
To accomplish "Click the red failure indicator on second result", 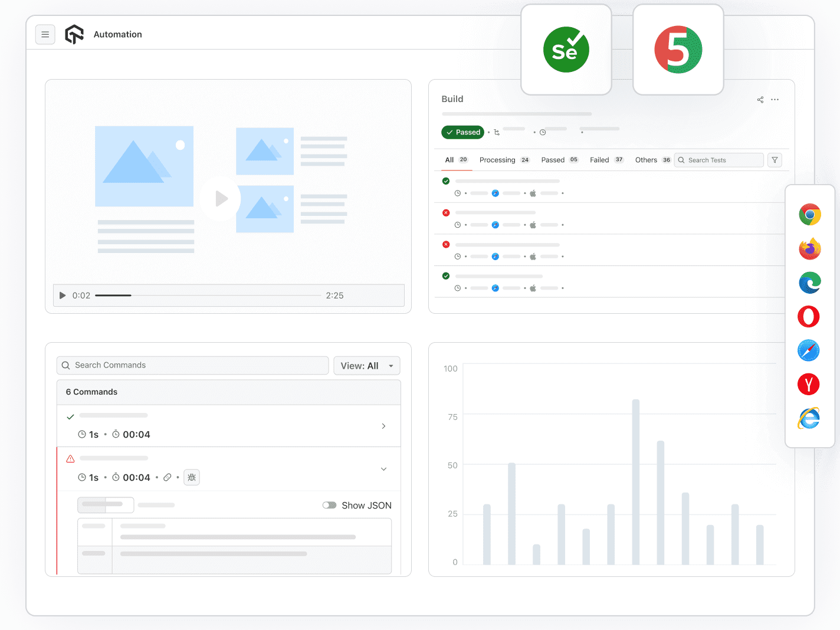I will click(446, 212).
